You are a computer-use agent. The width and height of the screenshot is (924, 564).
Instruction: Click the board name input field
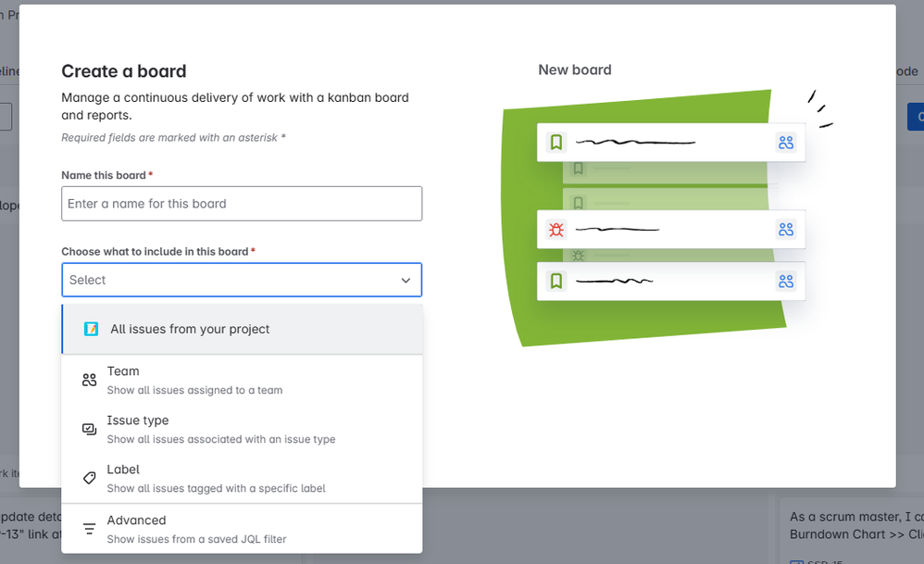[x=242, y=204]
